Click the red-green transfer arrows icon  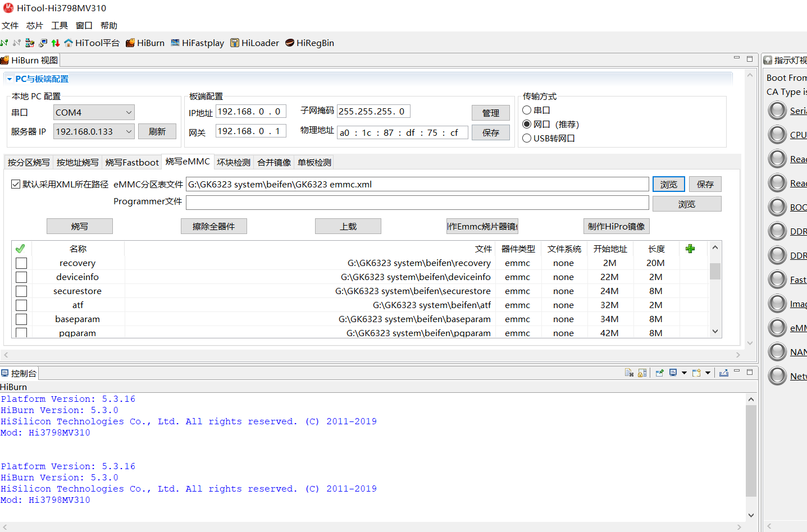[x=56, y=43]
